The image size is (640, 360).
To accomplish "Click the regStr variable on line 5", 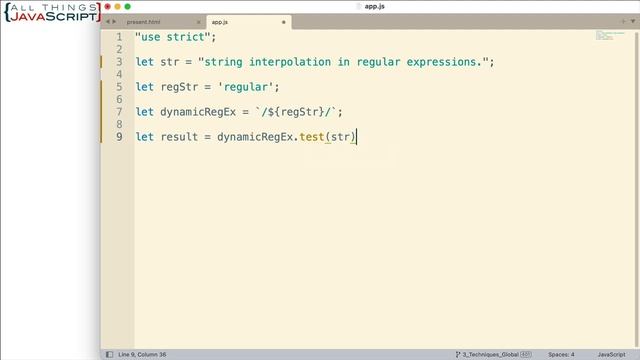I will (x=179, y=87).
